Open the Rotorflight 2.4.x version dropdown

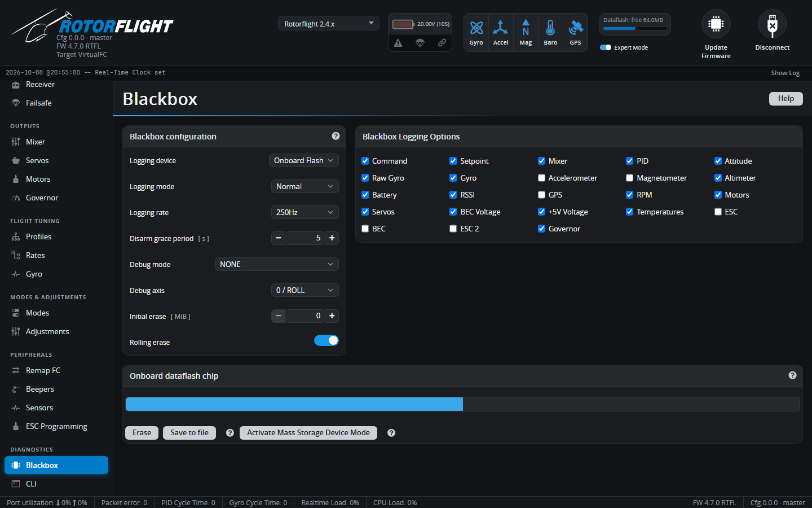click(x=329, y=24)
